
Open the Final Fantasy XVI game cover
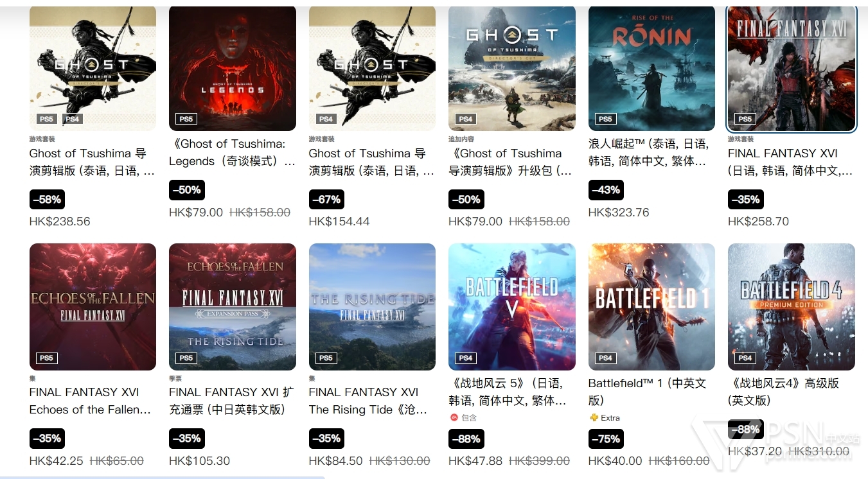tap(792, 68)
